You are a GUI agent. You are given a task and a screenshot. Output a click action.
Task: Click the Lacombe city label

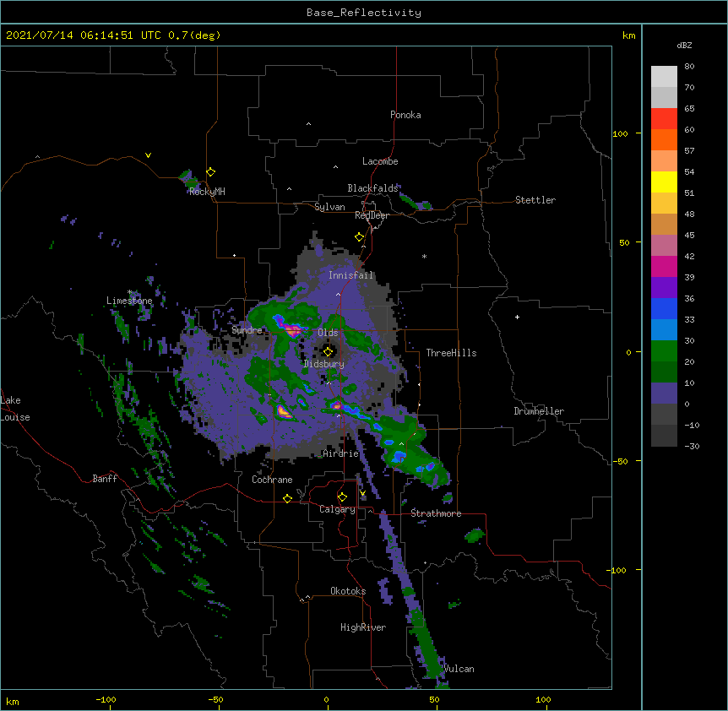pyautogui.click(x=380, y=161)
